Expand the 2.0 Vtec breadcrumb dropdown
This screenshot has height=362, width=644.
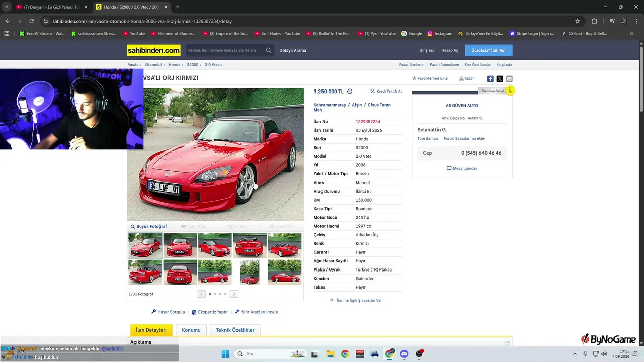222,65
